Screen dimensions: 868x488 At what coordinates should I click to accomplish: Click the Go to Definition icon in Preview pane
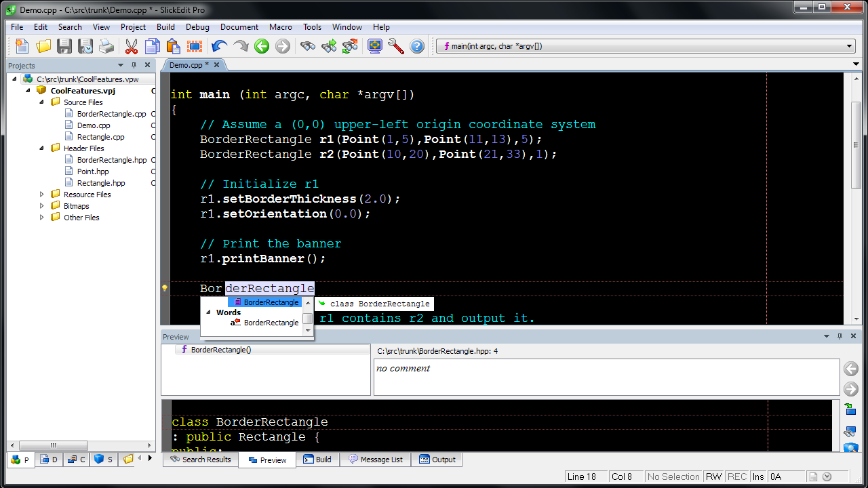coord(850,409)
